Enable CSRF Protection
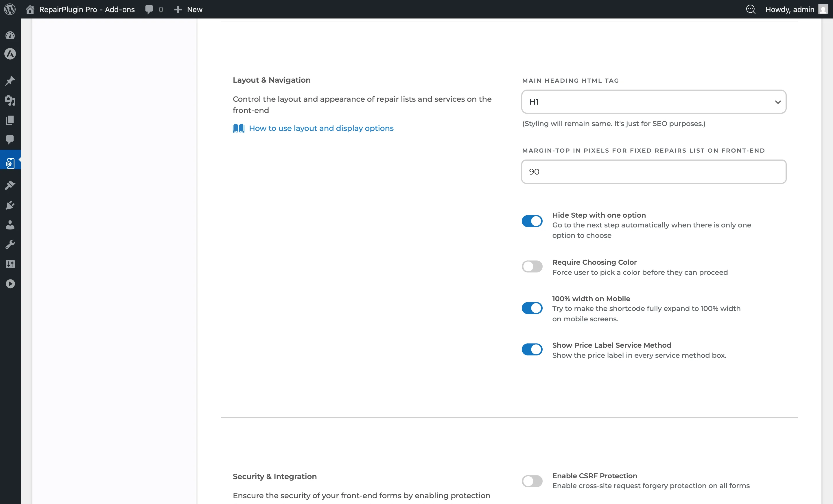 [532, 481]
